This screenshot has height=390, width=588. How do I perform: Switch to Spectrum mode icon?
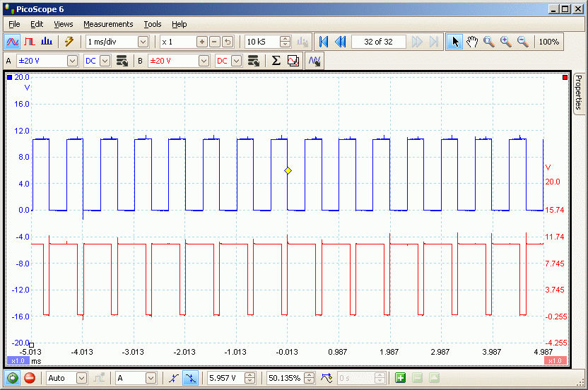click(x=47, y=42)
